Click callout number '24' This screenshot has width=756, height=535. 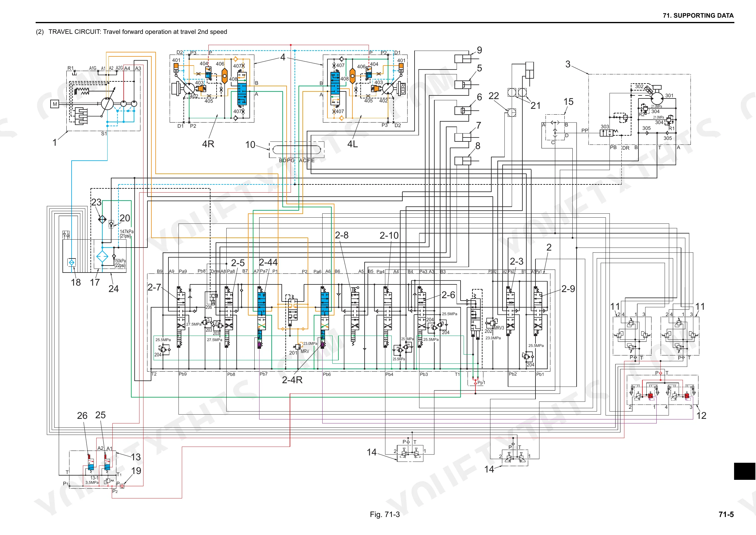pos(114,289)
